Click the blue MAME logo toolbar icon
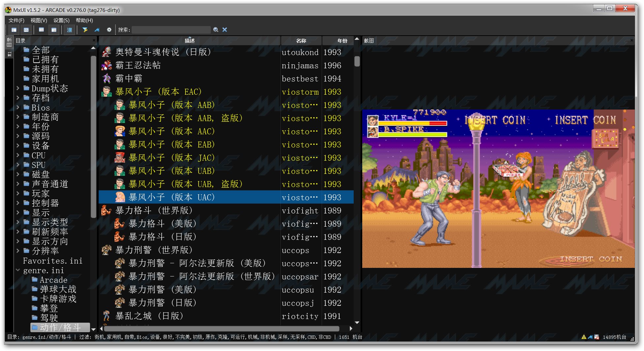The image size is (644, 351). point(97,30)
